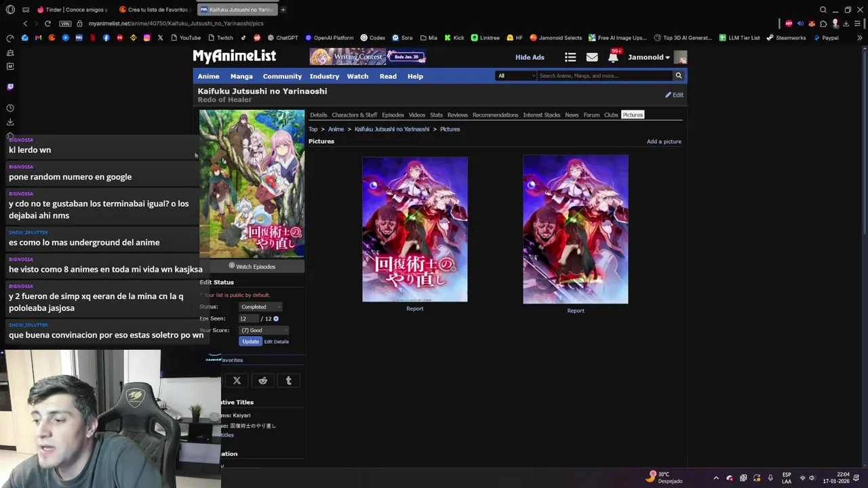Open the first anime picture thumbnail
The width and height of the screenshot is (868, 488).
point(414,229)
